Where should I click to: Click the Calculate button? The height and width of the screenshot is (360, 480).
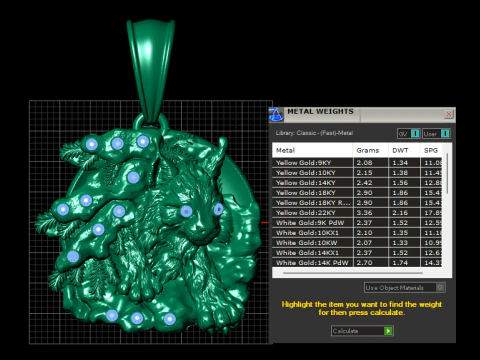362,331
